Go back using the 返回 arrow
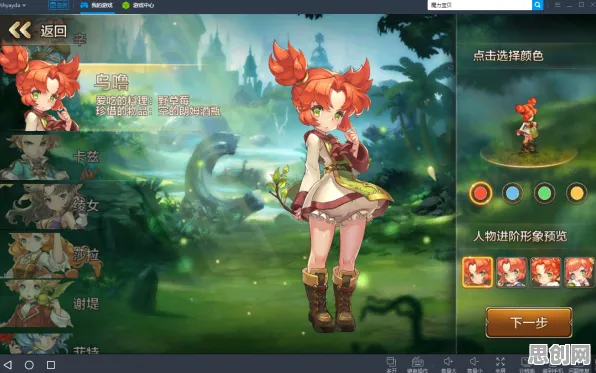596x373 pixels. pyautogui.click(x=20, y=30)
